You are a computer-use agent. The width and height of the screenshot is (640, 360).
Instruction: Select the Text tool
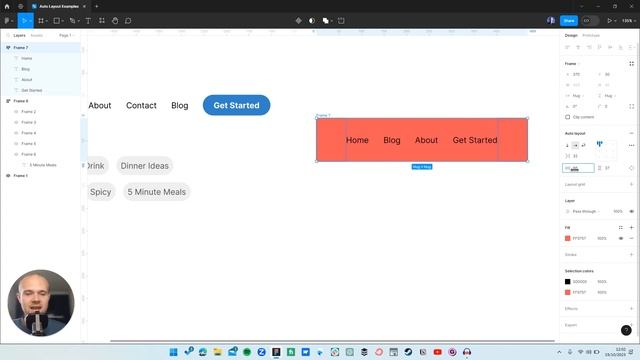[88, 20]
